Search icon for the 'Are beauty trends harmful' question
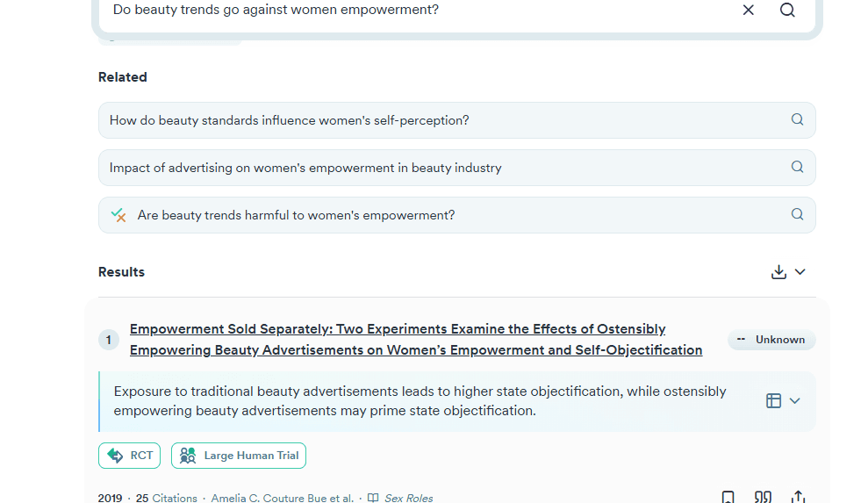 pos(797,214)
